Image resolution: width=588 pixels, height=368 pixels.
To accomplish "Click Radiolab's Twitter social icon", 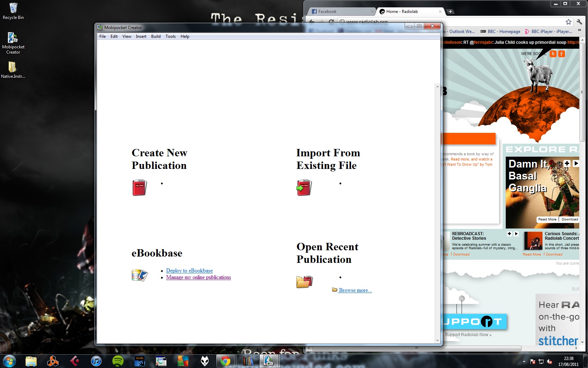I will (553, 54).
